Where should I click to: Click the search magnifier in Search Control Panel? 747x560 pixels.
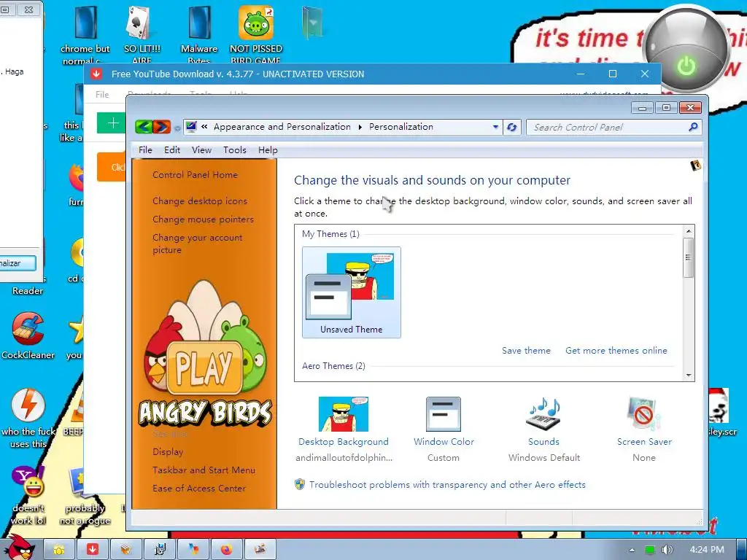point(693,127)
